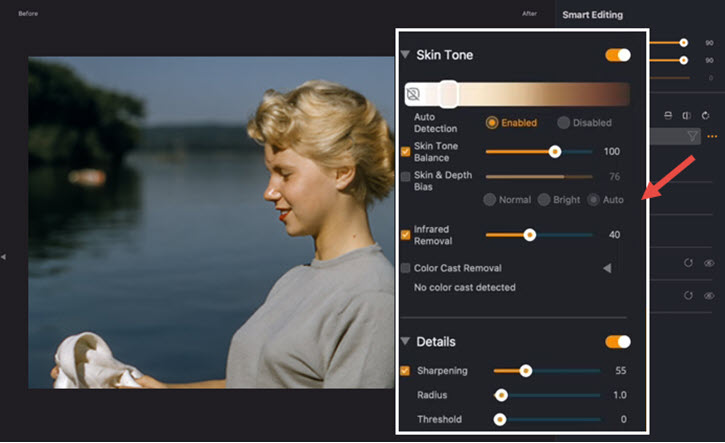Click the Before label above the preview
The height and width of the screenshot is (443, 725).
click(x=28, y=13)
